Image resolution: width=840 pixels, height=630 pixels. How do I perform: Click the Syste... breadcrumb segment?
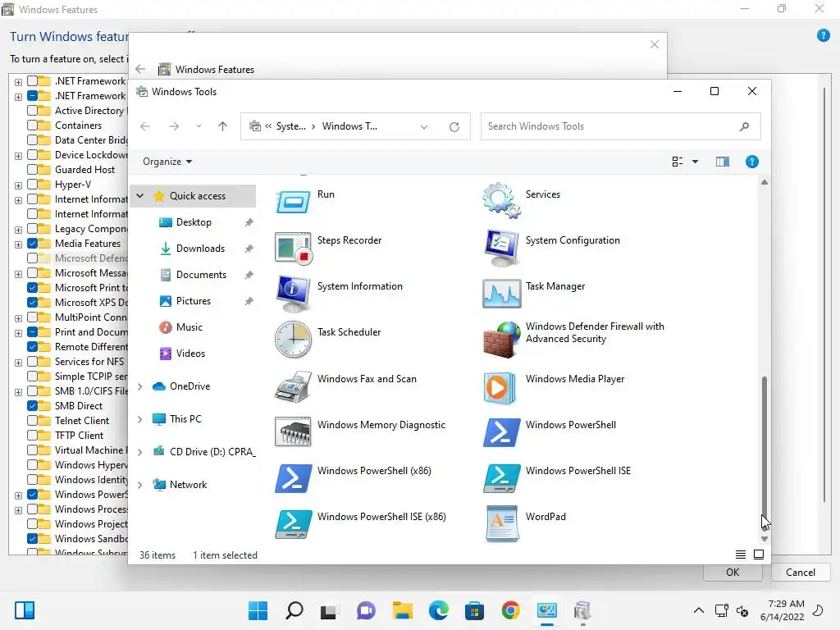click(291, 126)
